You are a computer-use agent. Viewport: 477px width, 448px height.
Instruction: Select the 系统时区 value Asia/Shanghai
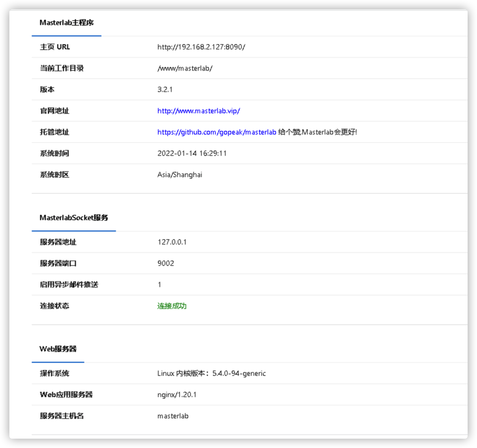click(180, 174)
